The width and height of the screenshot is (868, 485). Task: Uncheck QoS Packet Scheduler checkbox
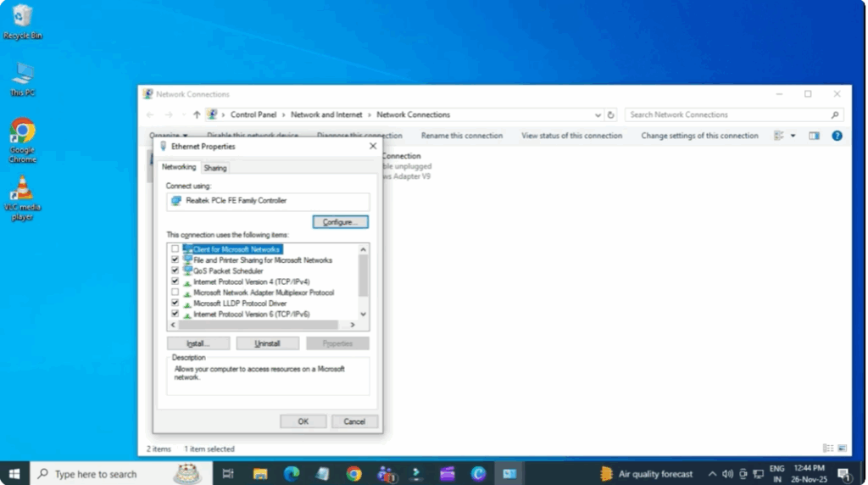point(175,270)
